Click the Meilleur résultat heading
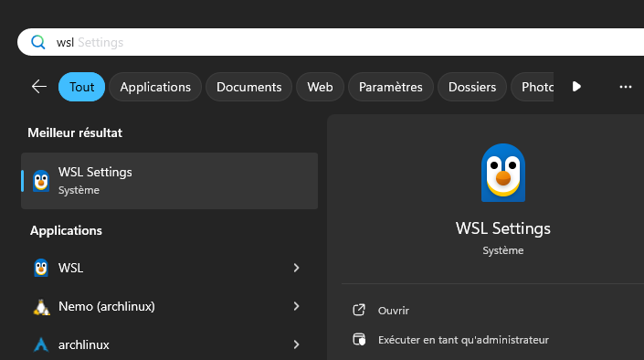The width and height of the screenshot is (644, 360). [75, 132]
